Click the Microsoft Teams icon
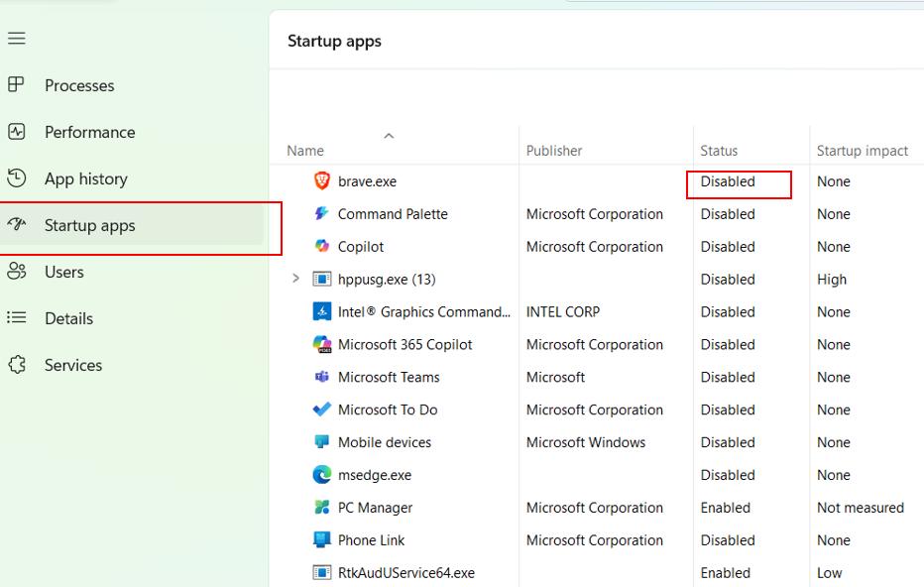The height and width of the screenshot is (587, 924). click(322, 377)
